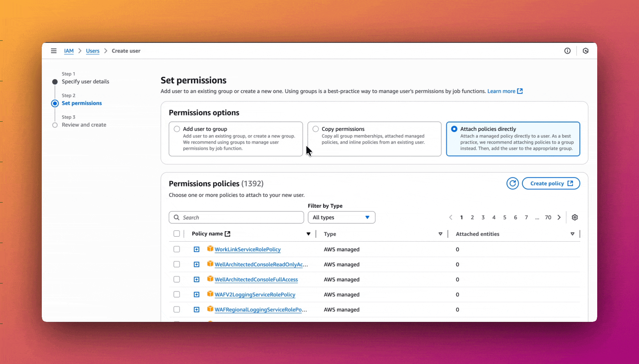Select the Copy permissions option
This screenshot has height=364, width=639.
click(315, 129)
